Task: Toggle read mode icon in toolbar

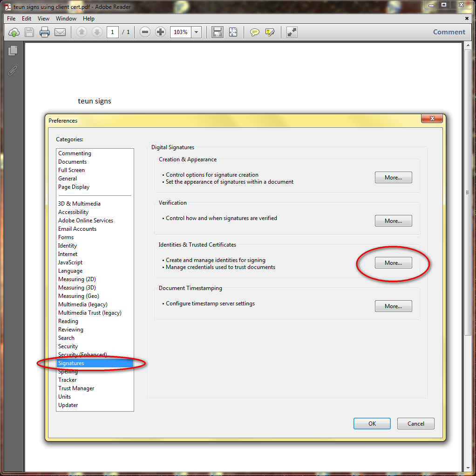Action: pyautogui.click(x=292, y=32)
